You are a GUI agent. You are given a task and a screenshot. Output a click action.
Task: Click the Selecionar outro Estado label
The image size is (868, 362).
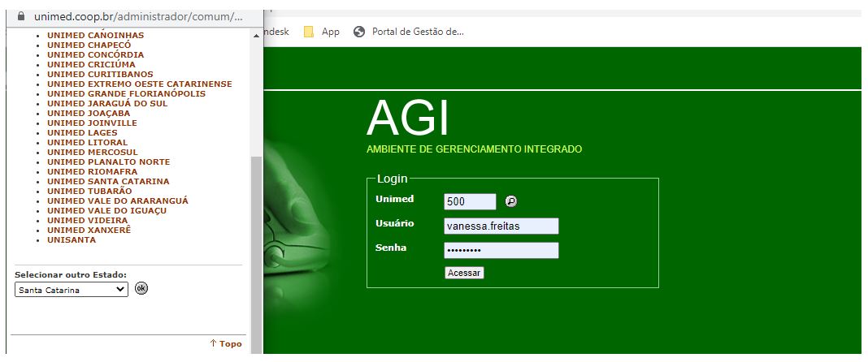coord(71,274)
